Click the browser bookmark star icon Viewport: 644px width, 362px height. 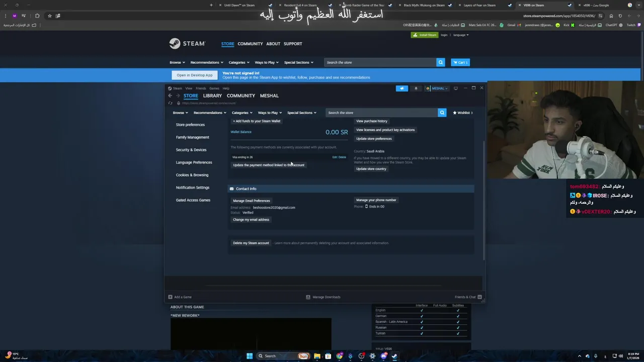49,16
